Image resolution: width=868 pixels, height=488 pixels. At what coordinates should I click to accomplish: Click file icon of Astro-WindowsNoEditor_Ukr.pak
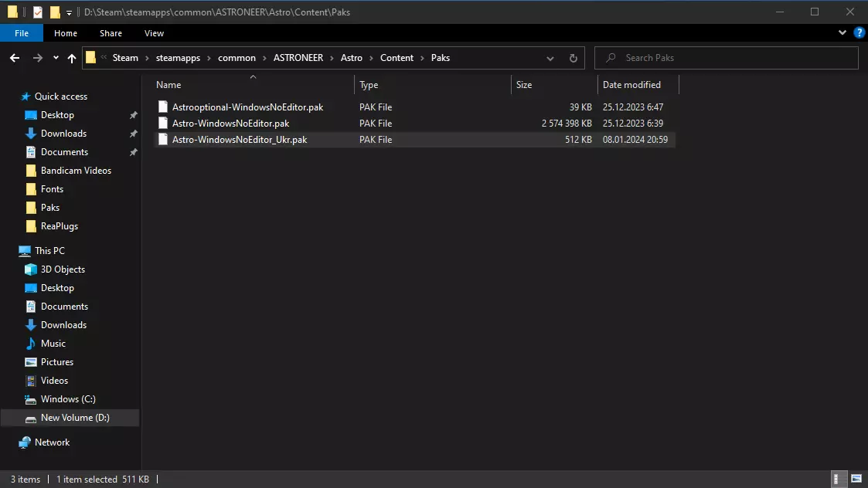(163, 140)
